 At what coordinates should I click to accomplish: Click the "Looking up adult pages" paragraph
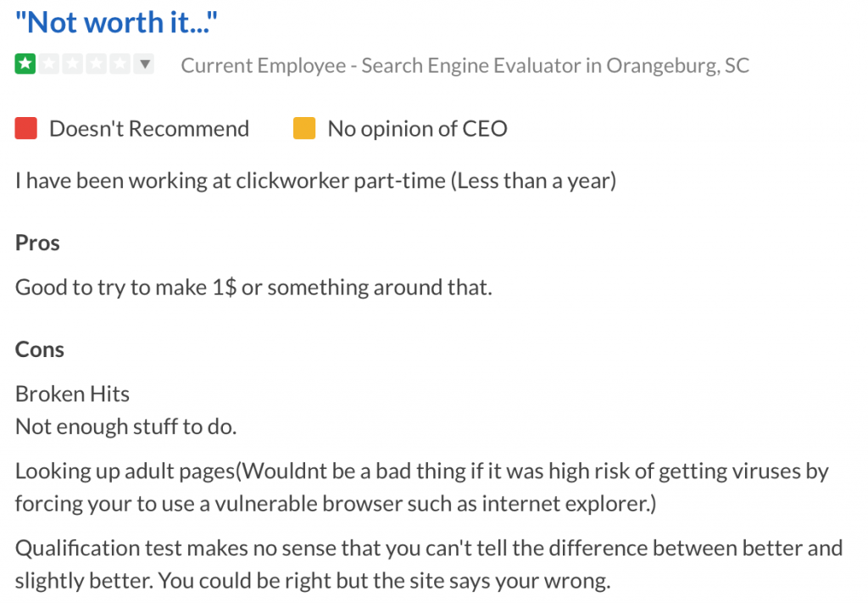(422, 488)
